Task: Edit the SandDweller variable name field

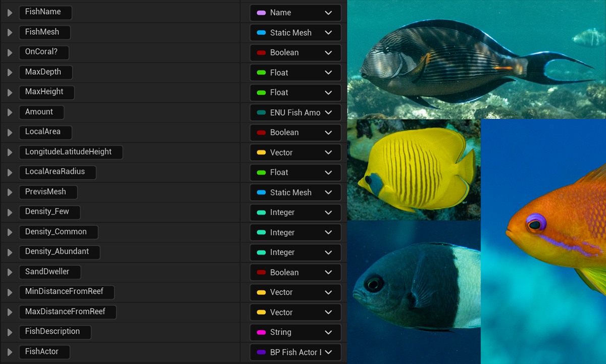Action: click(50, 272)
